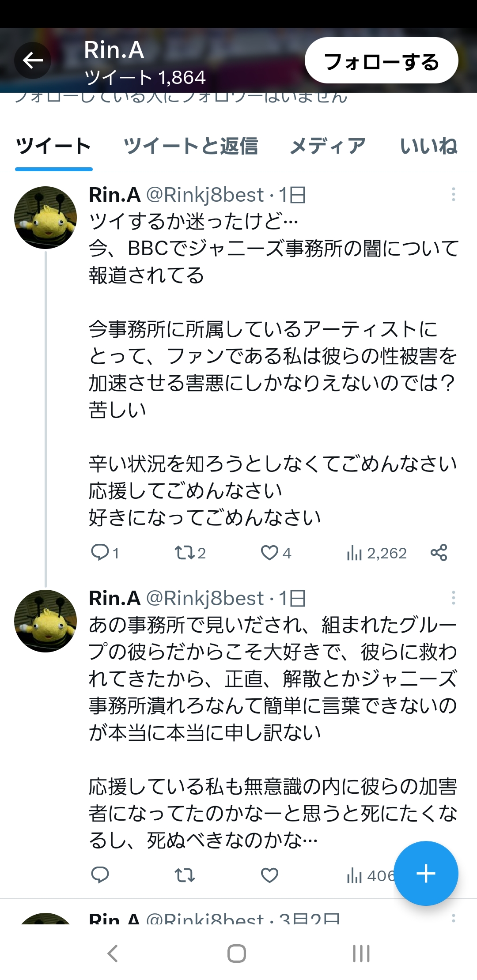Compose a new tweet with plus button
477x980 pixels.
tap(426, 874)
